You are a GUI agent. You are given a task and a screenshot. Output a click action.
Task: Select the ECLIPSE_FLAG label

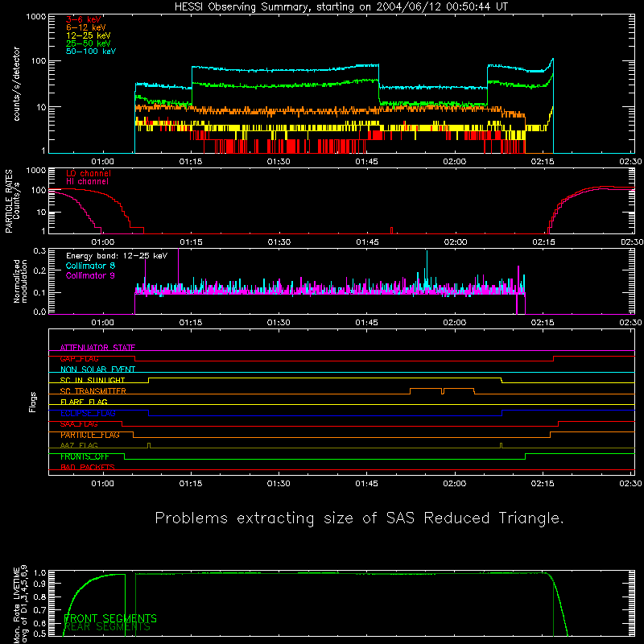click(x=88, y=413)
